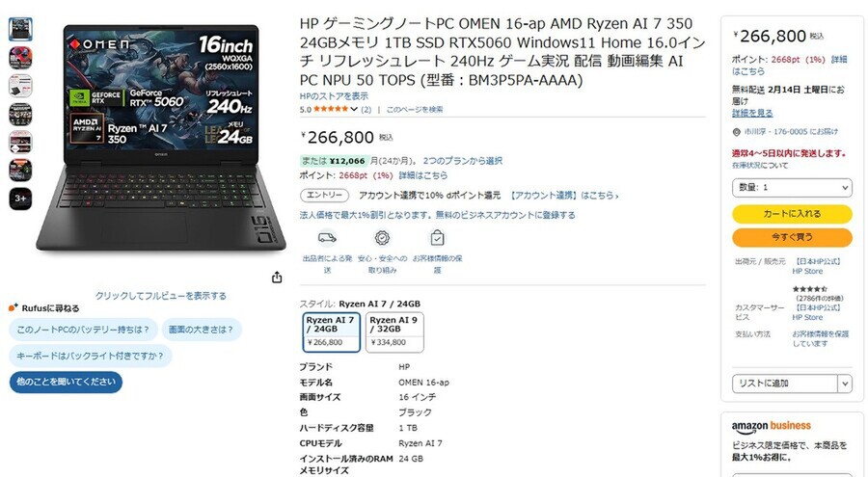Toggle the エントリー badge
Viewport: 868px width, 477px height.
pyautogui.click(x=324, y=196)
